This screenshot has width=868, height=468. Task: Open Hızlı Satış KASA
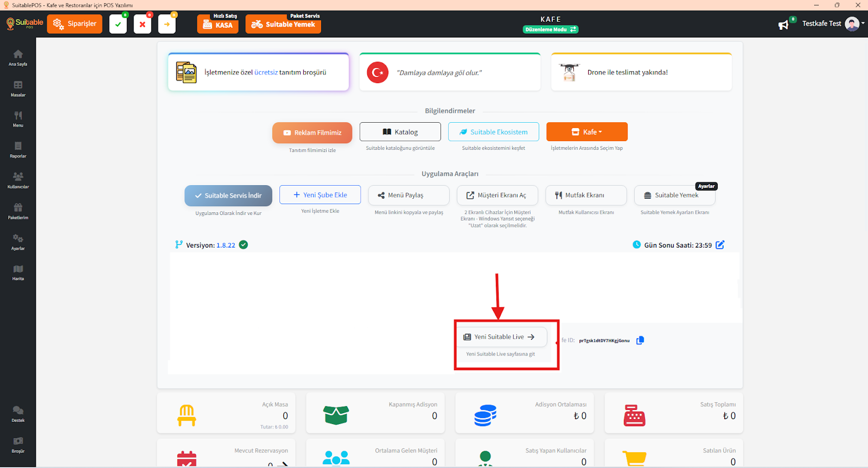click(x=218, y=24)
